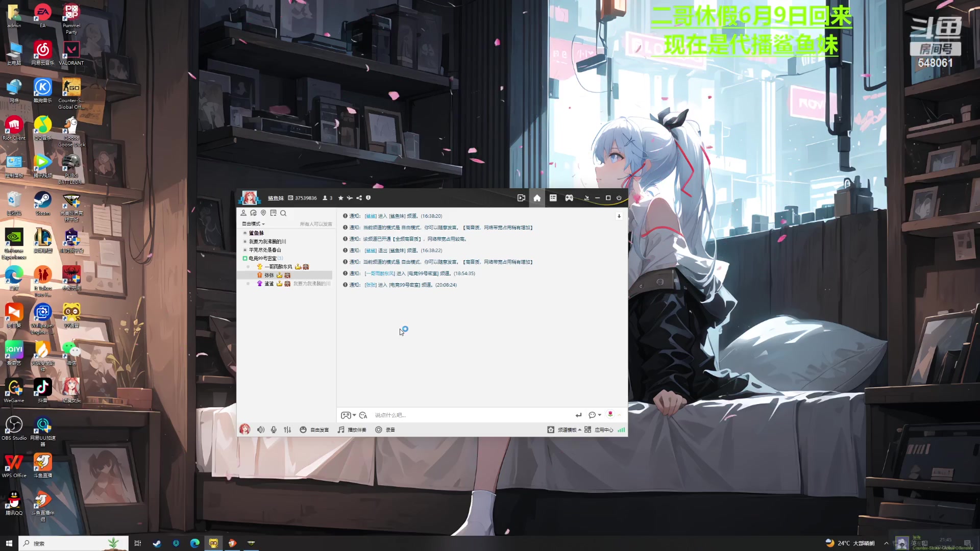Image resolution: width=980 pixels, height=551 pixels.
Task: Select user 张张 in channel list
Action: 269,275
